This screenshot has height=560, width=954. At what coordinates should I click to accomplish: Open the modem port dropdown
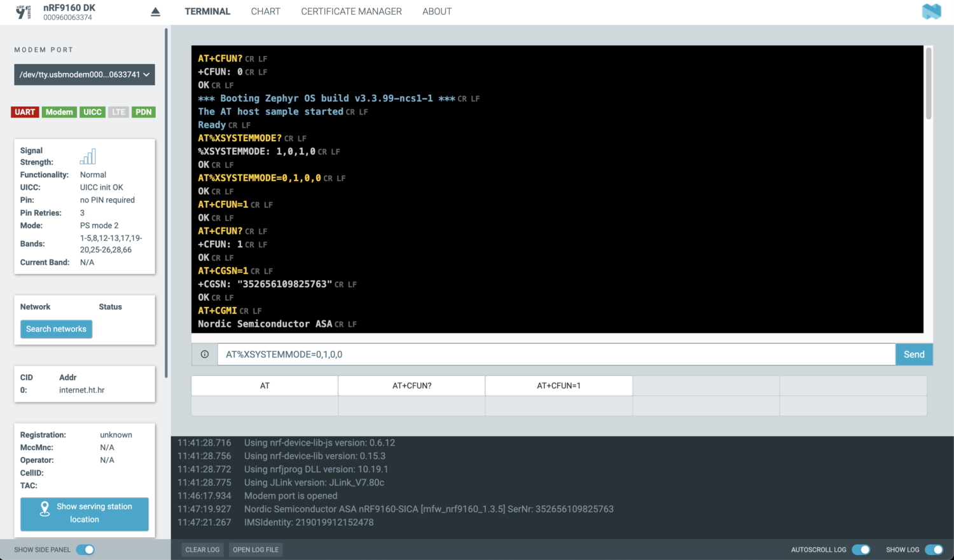tap(85, 74)
